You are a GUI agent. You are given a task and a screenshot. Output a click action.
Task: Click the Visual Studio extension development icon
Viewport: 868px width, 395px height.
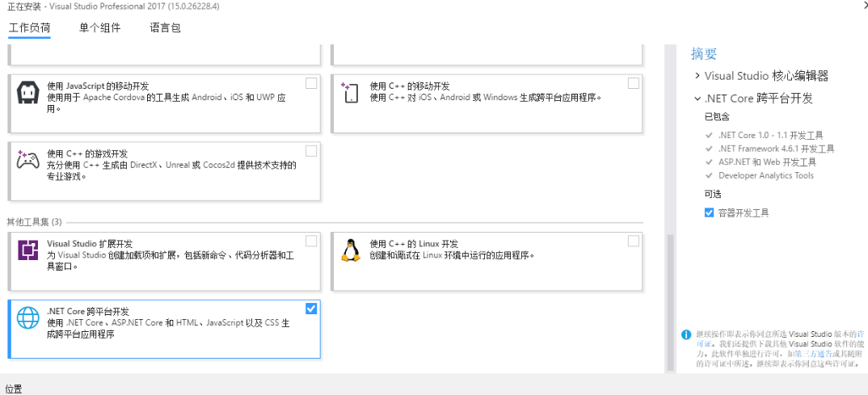(27, 250)
